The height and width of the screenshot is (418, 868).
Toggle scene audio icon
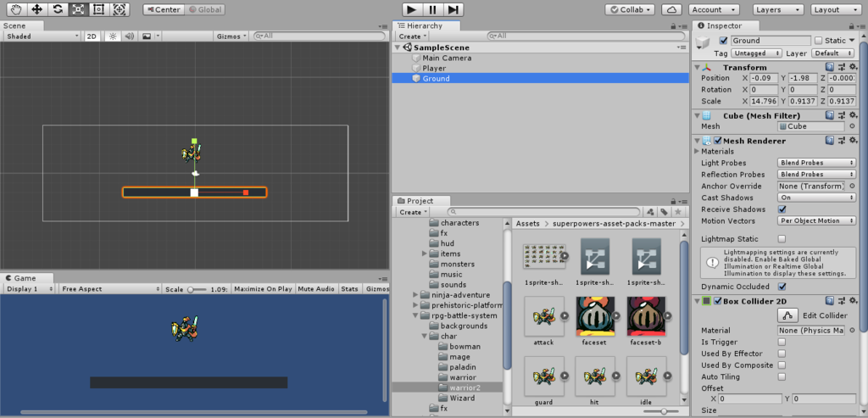point(129,36)
